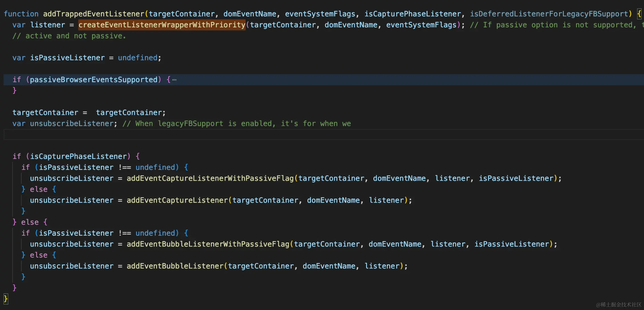The width and height of the screenshot is (644, 310).
Task: Click the final closing yellow brace
Action: [6, 299]
